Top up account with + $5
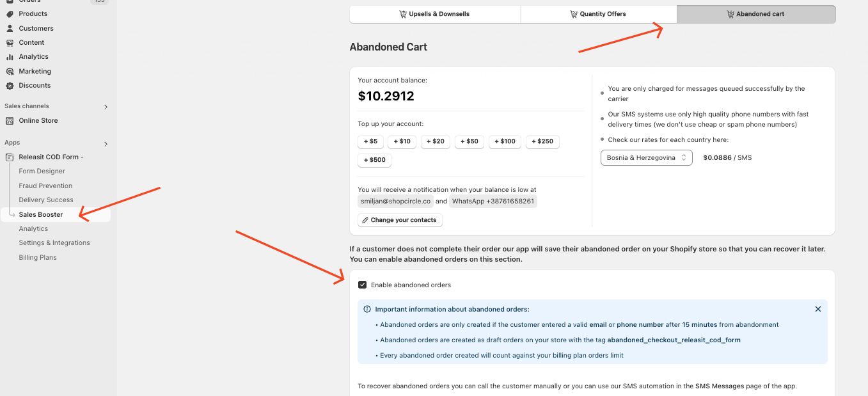The height and width of the screenshot is (396, 868). [x=370, y=141]
